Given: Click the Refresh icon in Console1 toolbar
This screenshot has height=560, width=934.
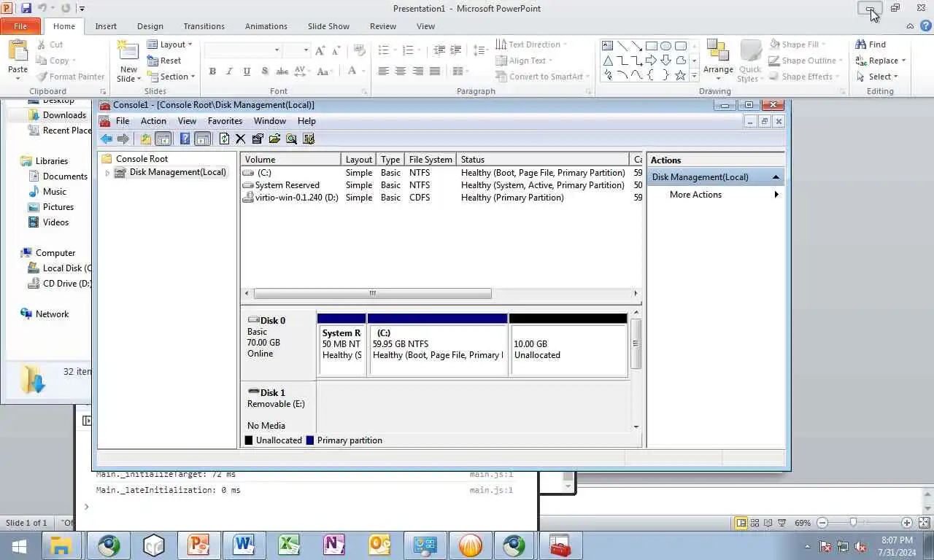Looking at the screenshot, I should (224, 139).
